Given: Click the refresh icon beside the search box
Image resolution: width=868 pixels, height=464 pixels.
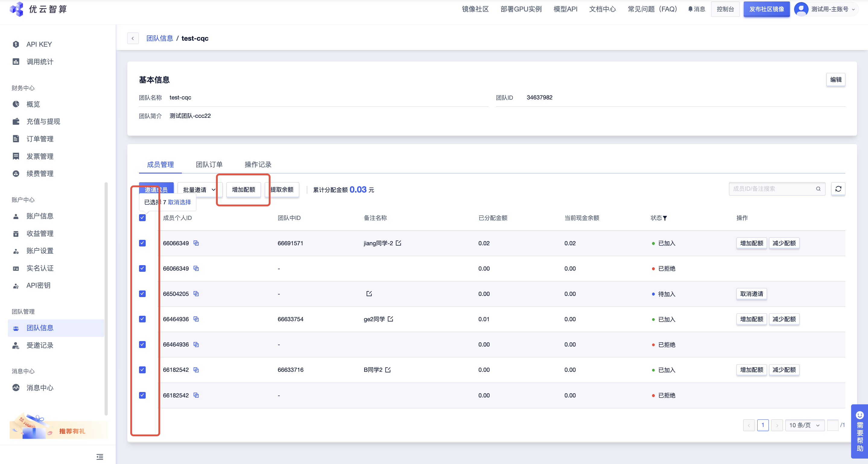Looking at the screenshot, I should (838, 189).
